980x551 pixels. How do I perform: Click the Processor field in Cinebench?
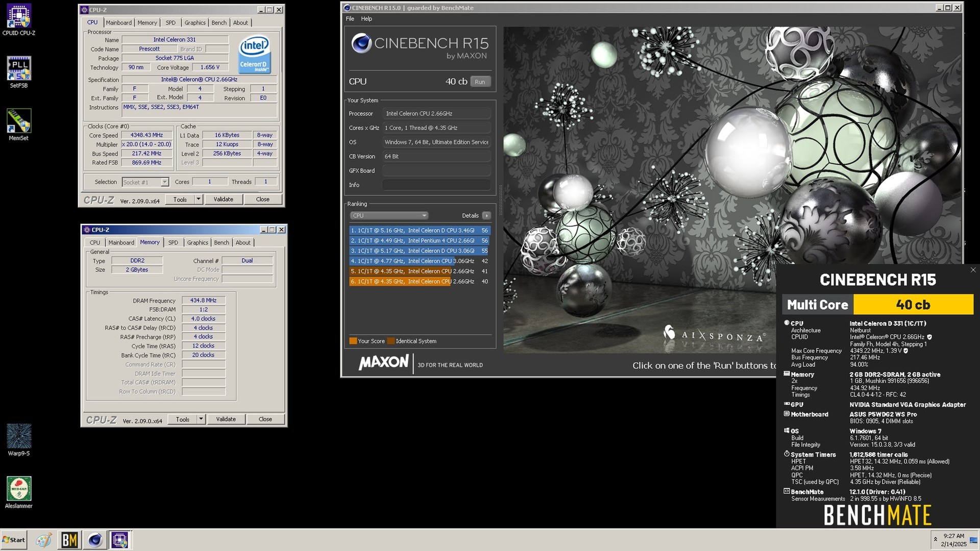[436, 114]
